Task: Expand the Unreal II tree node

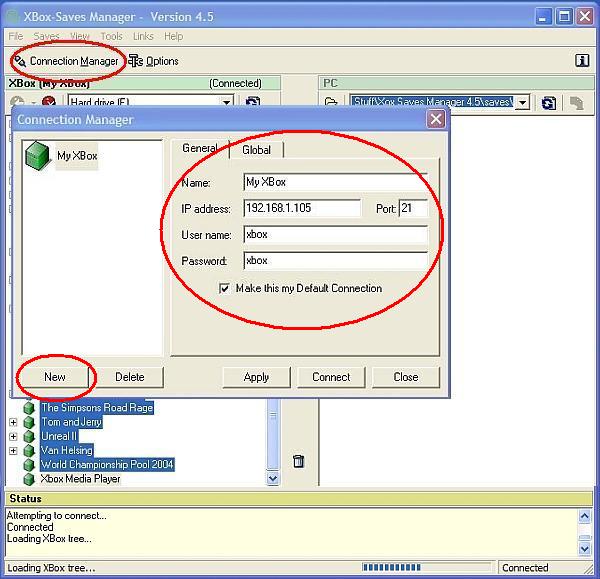Action: click(x=13, y=436)
